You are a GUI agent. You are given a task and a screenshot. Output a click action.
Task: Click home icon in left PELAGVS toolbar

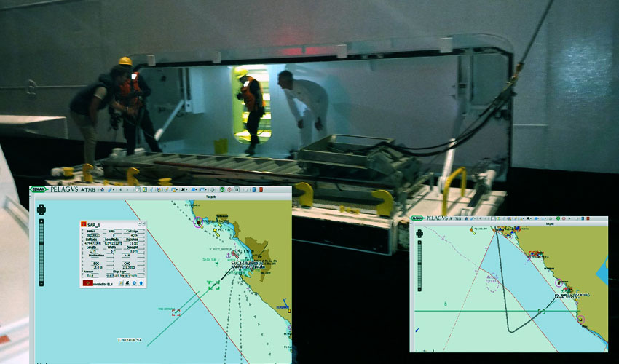[x=102, y=189]
